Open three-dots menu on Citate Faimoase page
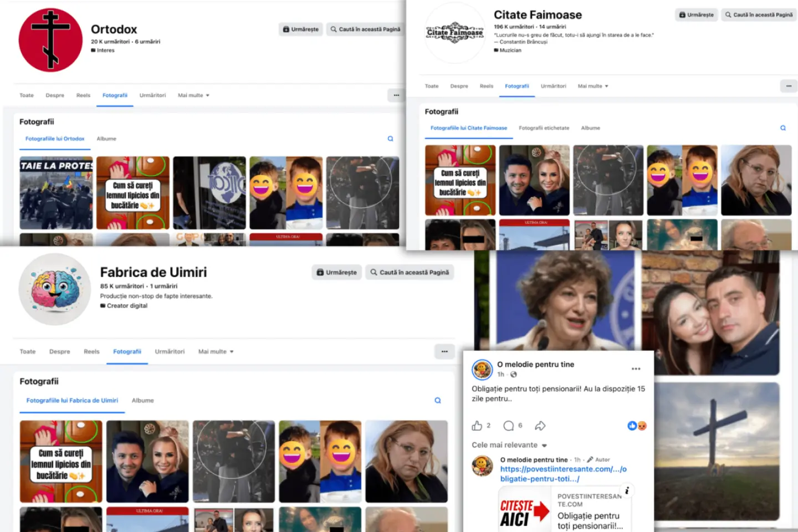 click(x=789, y=86)
